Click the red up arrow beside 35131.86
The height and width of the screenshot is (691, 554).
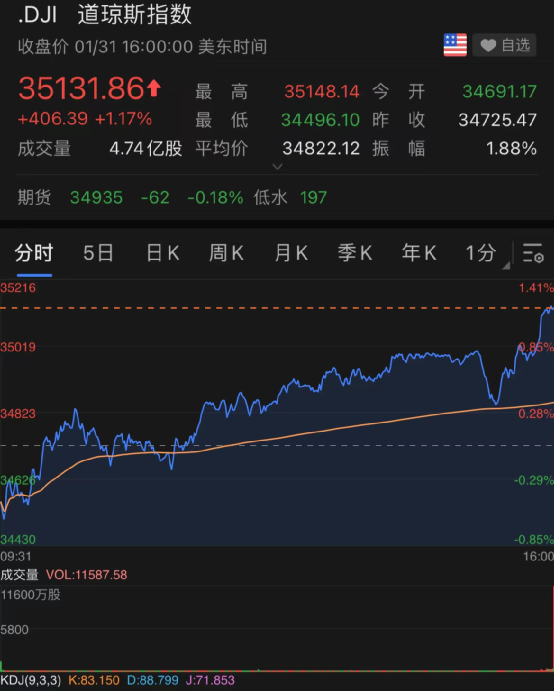click(x=154, y=88)
